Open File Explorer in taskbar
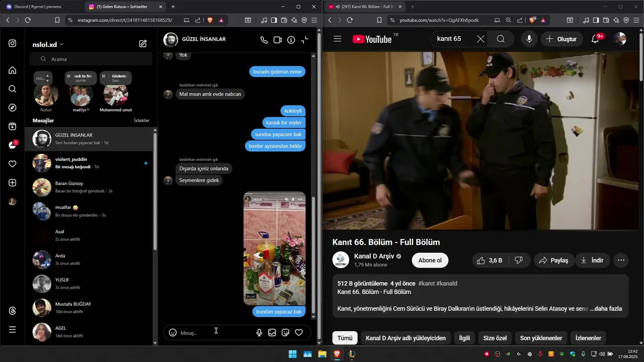The width and height of the screenshot is (644, 362). coord(322,354)
